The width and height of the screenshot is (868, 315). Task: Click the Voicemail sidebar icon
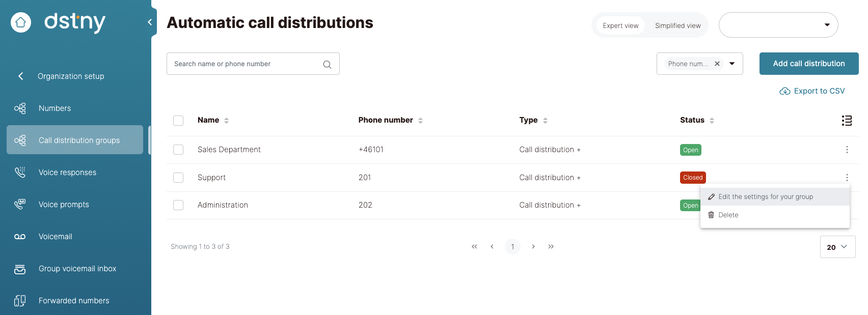click(20, 237)
